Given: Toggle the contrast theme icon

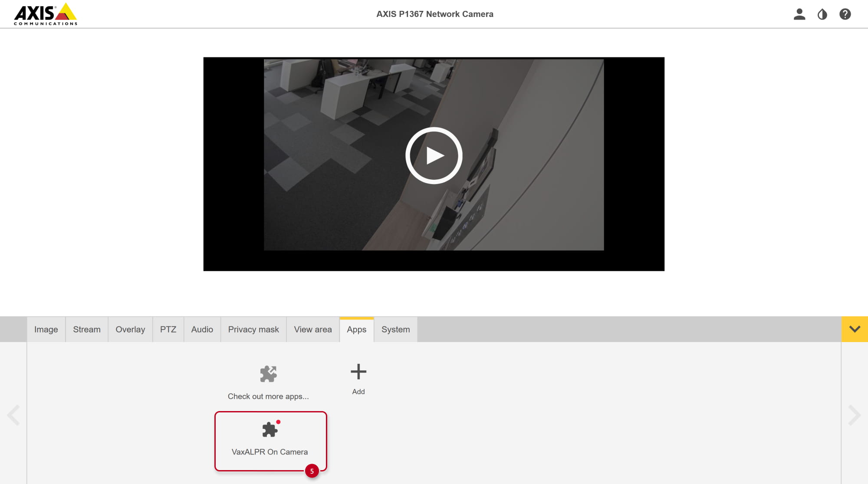Looking at the screenshot, I should [822, 14].
